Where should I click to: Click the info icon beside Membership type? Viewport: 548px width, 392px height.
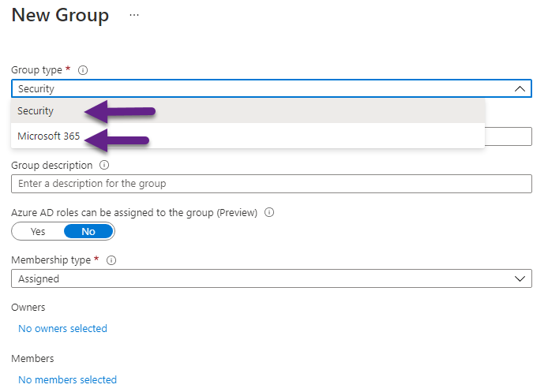click(x=111, y=260)
